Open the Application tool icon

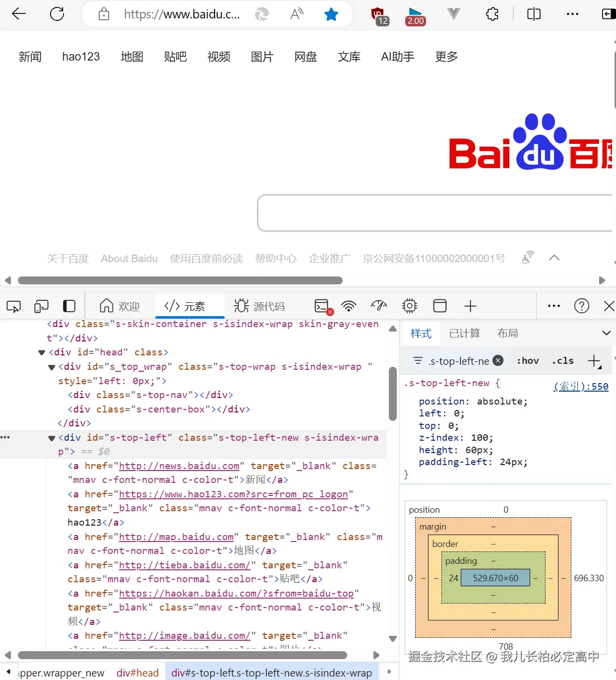pyautogui.click(x=440, y=306)
